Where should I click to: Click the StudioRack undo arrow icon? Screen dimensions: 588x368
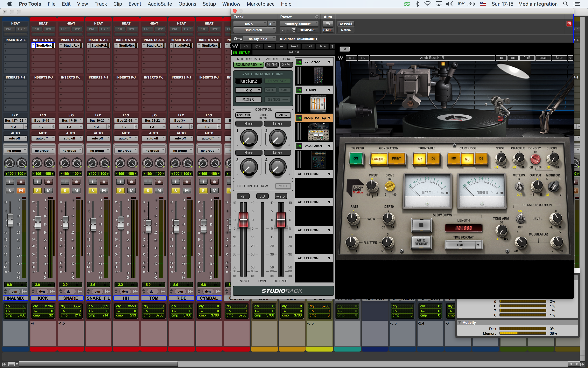(246, 46)
